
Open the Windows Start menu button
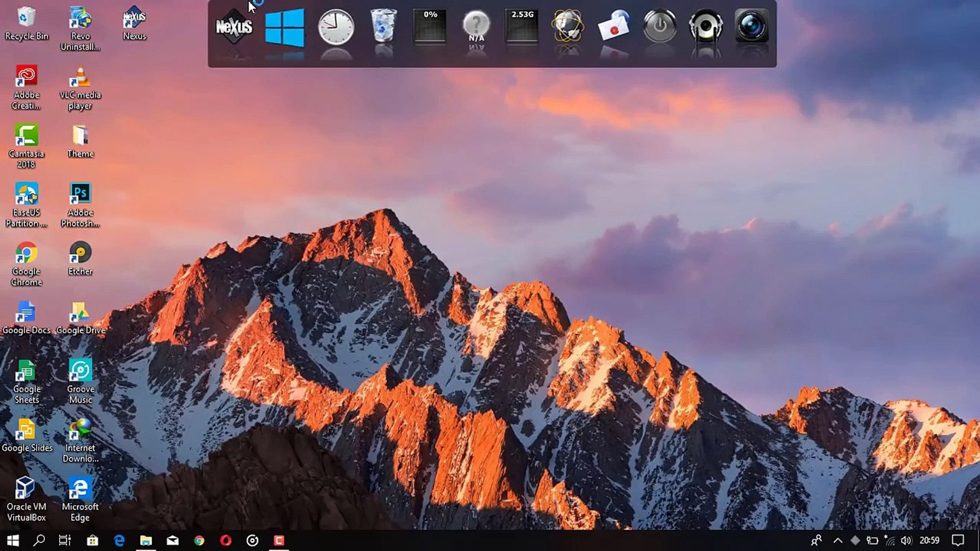point(13,540)
